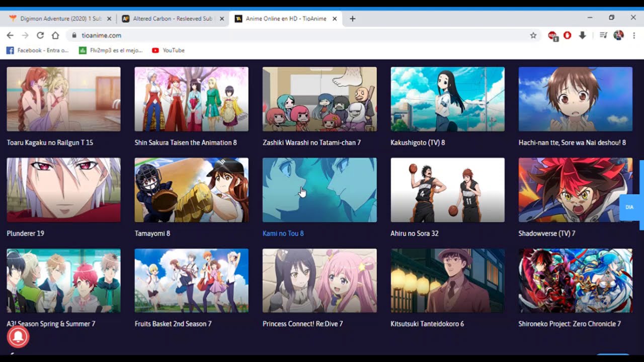Open the browser home page icon
644x362 pixels.
[55, 35]
